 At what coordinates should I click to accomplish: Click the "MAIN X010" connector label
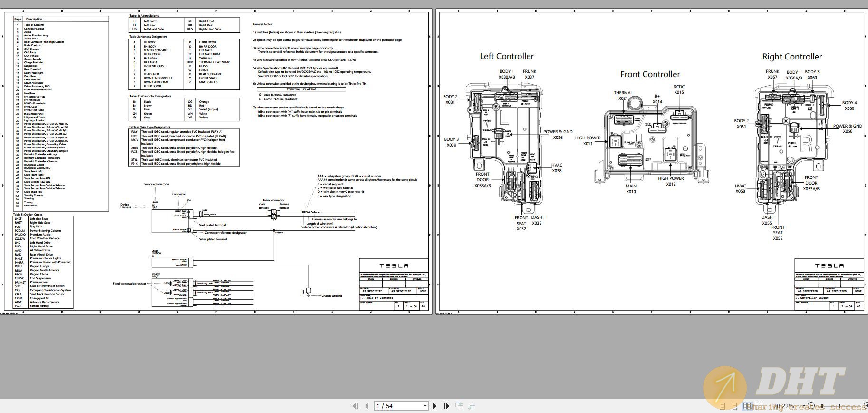point(631,189)
